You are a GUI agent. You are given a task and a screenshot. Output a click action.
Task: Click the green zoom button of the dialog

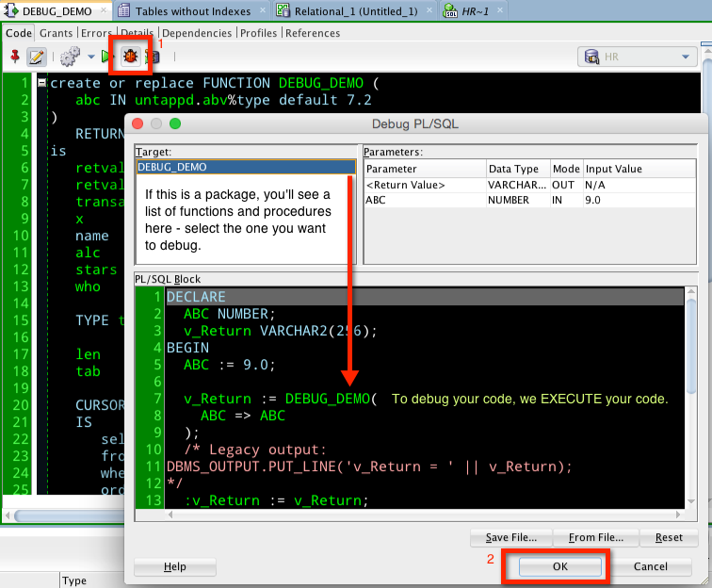coord(175,123)
